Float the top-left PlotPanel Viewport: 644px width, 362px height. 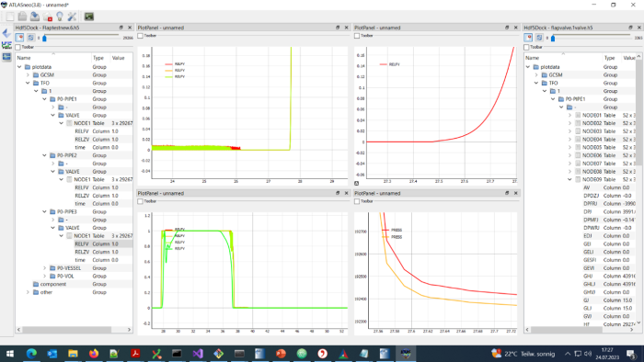(338, 28)
